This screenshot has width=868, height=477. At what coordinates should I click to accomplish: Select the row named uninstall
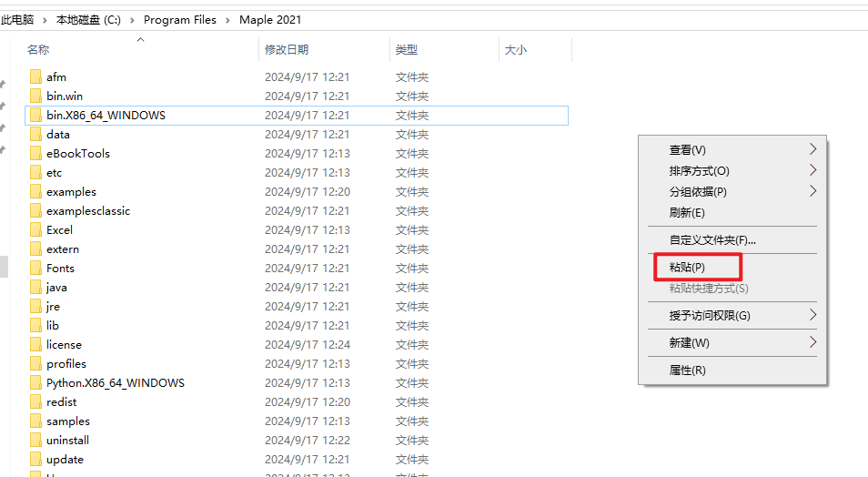pyautogui.click(x=297, y=440)
